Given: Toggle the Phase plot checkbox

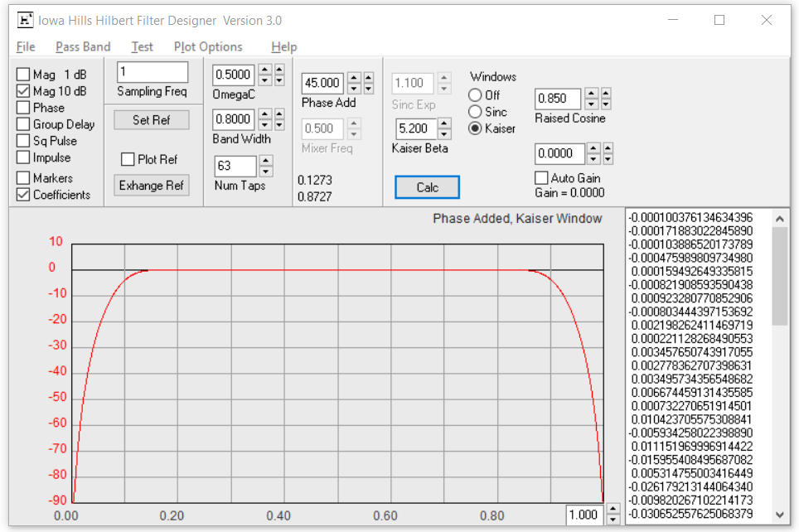Looking at the screenshot, I should click(21, 106).
